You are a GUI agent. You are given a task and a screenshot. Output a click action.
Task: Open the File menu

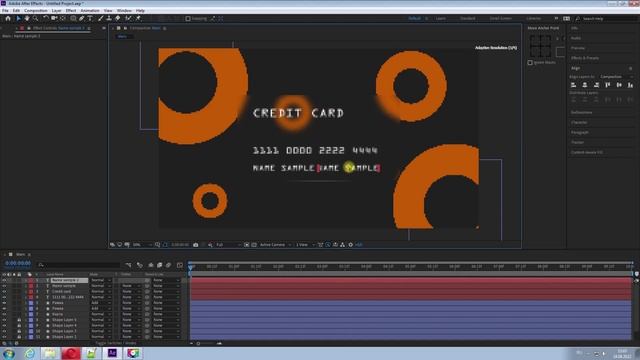[5, 11]
